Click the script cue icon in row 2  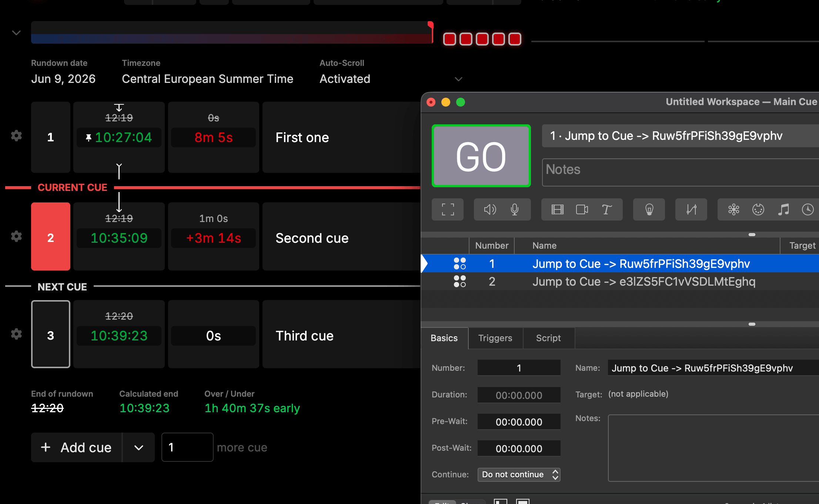(460, 281)
